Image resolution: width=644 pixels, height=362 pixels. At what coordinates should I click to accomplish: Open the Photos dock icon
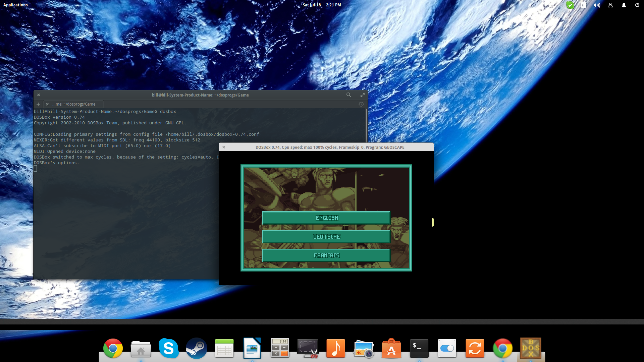pos(364,349)
